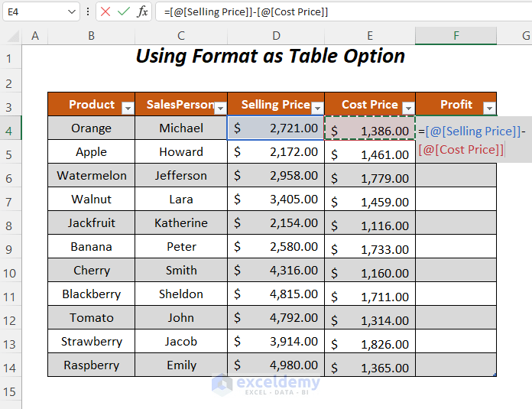Select the Katherine salesperson cell
This screenshot has width=532, height=409.
pyautogui.click(x=181, y=222)
